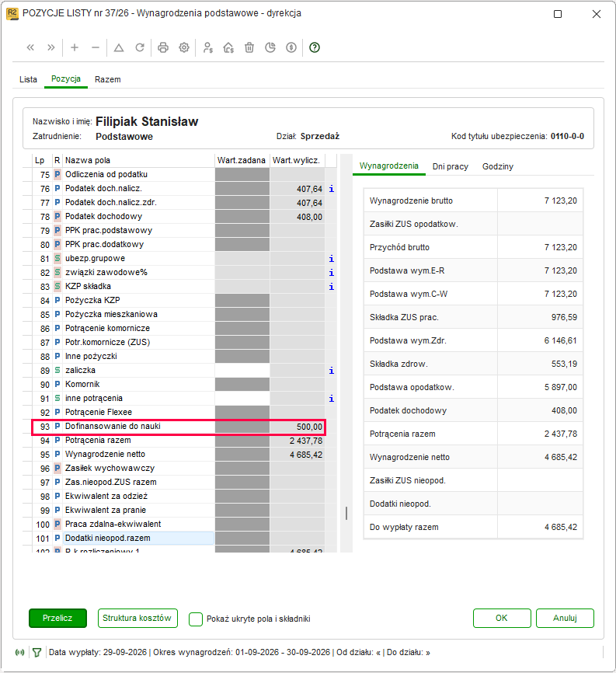Select the Pozycja tab
This screenshot has height=673, width=616.
(x=66, y=79)
